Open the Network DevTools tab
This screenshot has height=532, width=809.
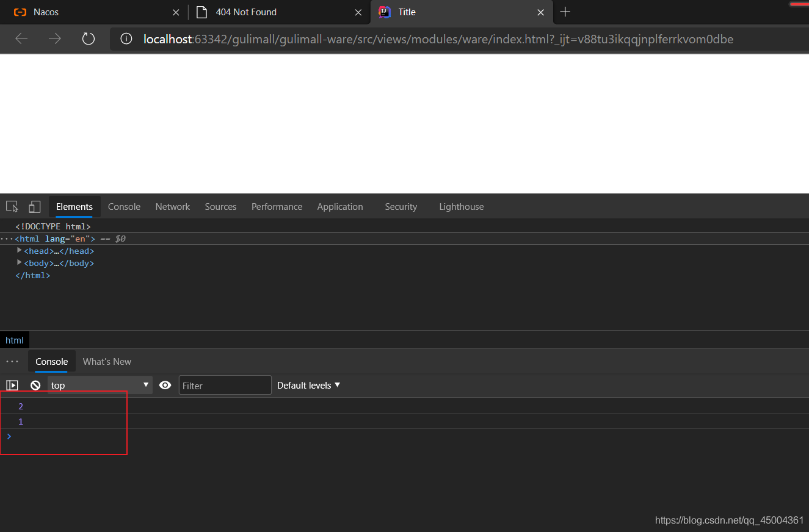tap(173, 207)
